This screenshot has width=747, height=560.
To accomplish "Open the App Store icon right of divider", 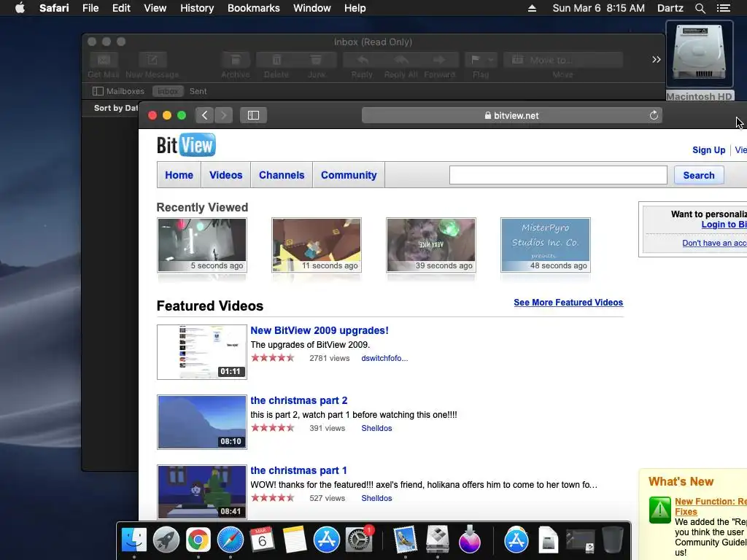I will (x=516, y=540).
